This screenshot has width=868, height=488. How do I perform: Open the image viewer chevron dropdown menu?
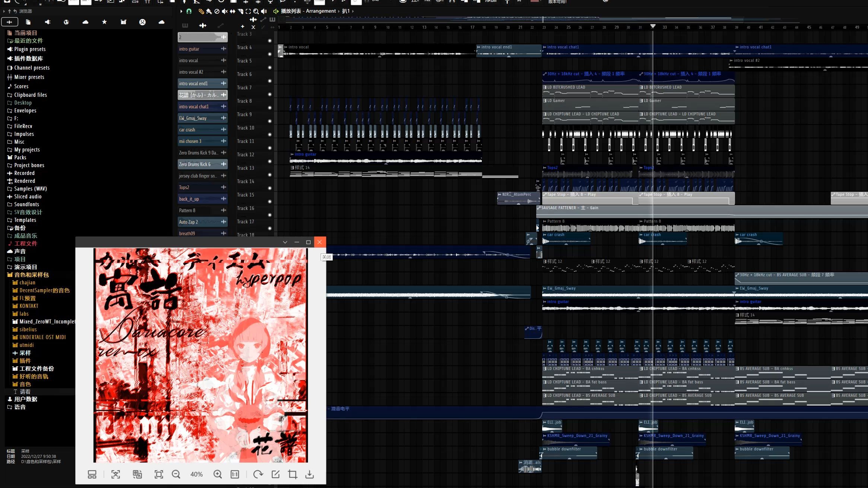point(285,242)
